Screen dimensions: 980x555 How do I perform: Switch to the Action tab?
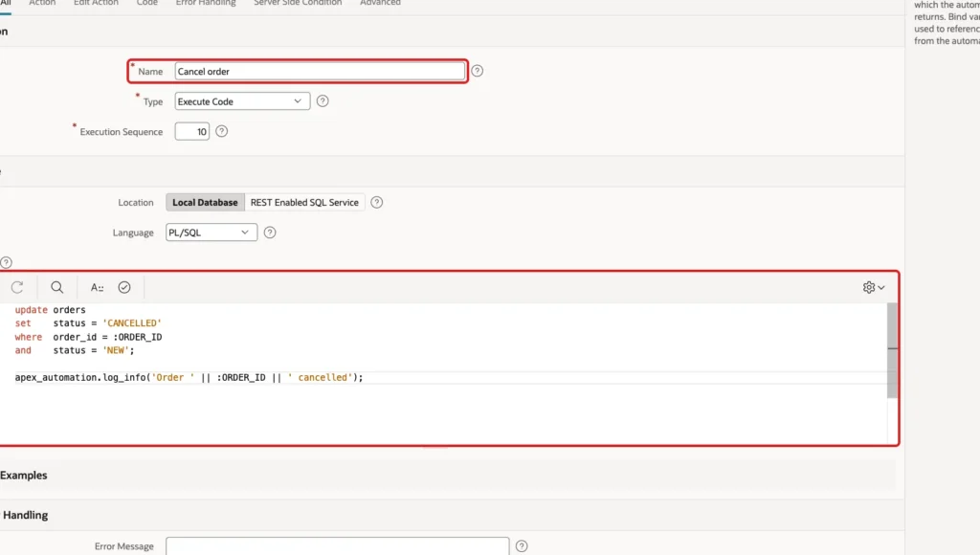tap(42, 3)
